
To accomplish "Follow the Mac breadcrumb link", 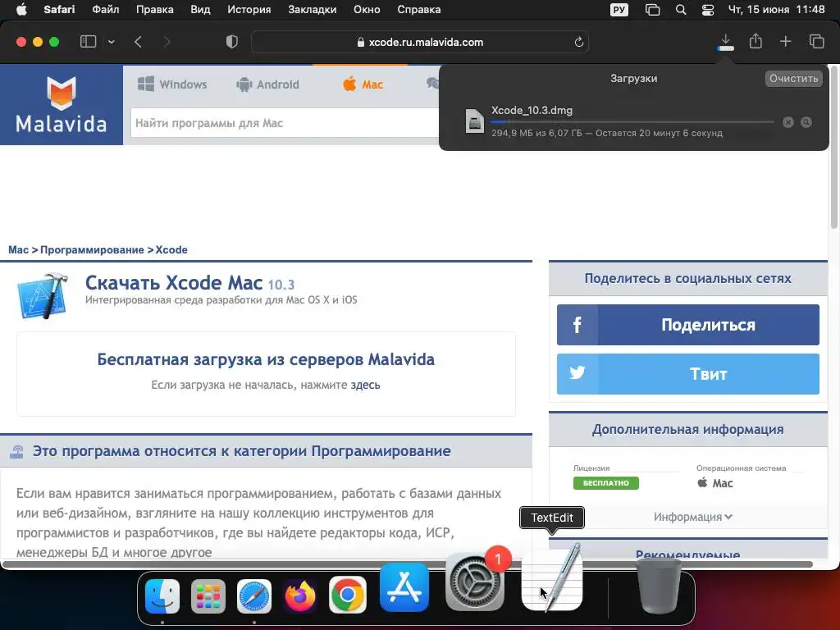I will (x=18, y=249).
